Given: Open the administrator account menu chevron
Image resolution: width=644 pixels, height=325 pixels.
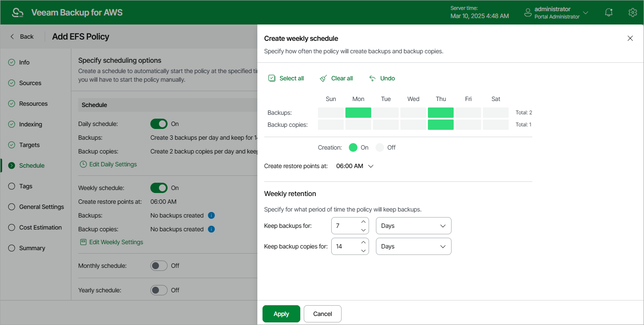Looking at the screenshot, I should pos(586,12).
